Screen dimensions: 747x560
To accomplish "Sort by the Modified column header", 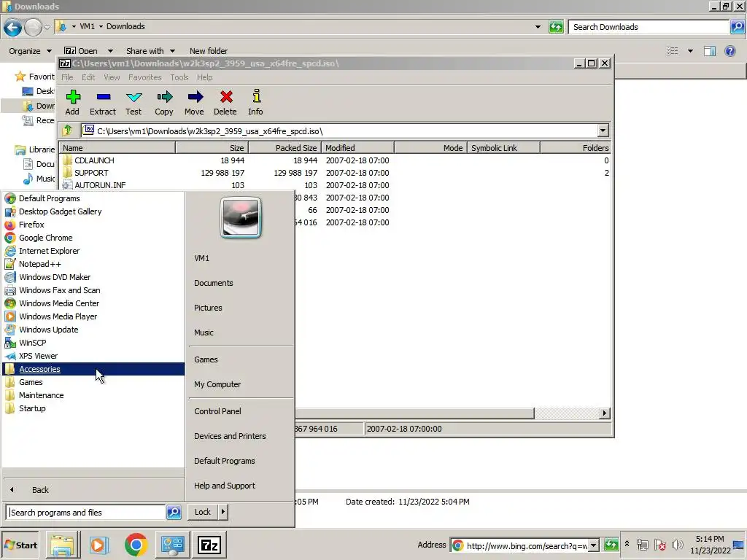I will click(357, 148).
